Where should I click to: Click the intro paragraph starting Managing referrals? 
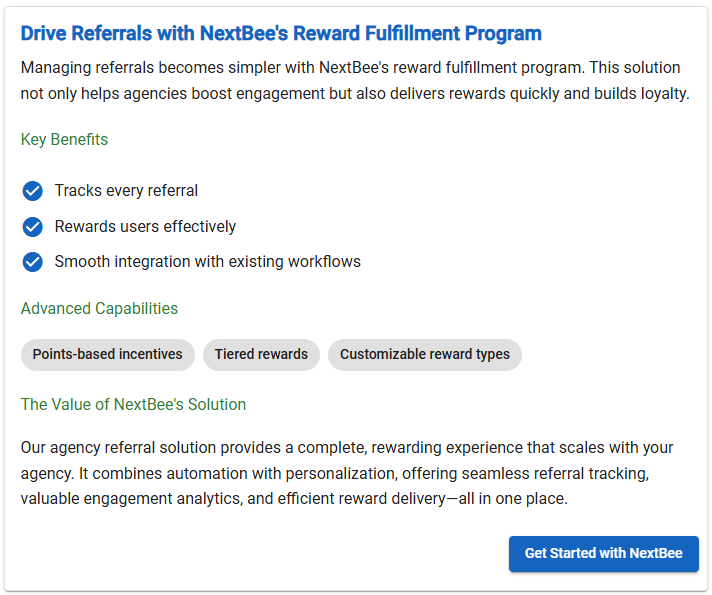(355, 81)
